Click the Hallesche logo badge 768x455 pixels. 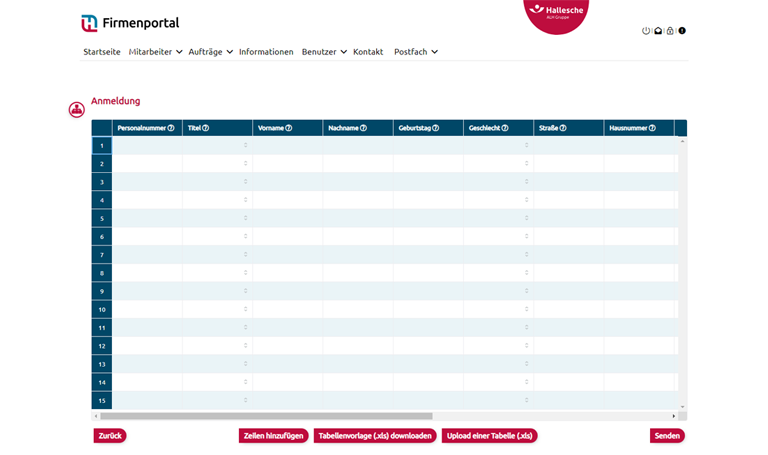[x=556, y=13]
